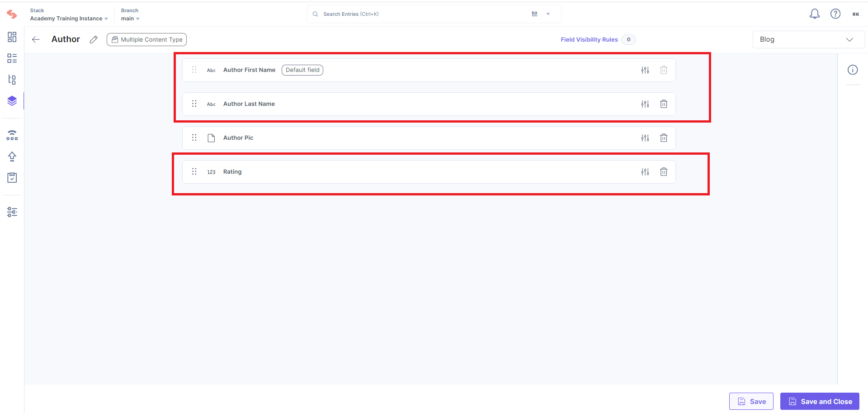Grab the drag handle of Author Last Name

coord(194,104)
